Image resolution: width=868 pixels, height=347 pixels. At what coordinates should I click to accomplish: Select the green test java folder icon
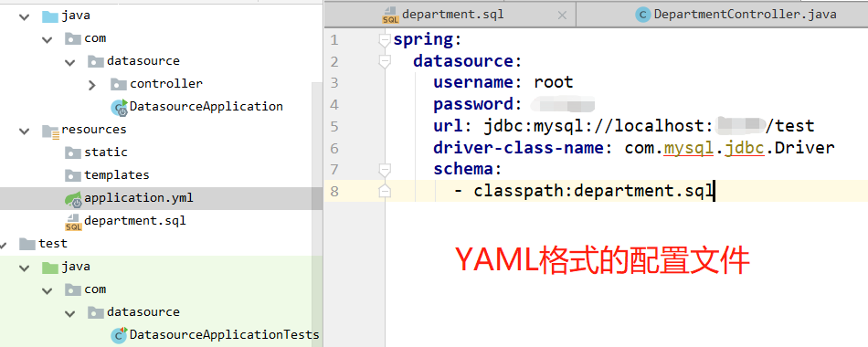point(50,267)
